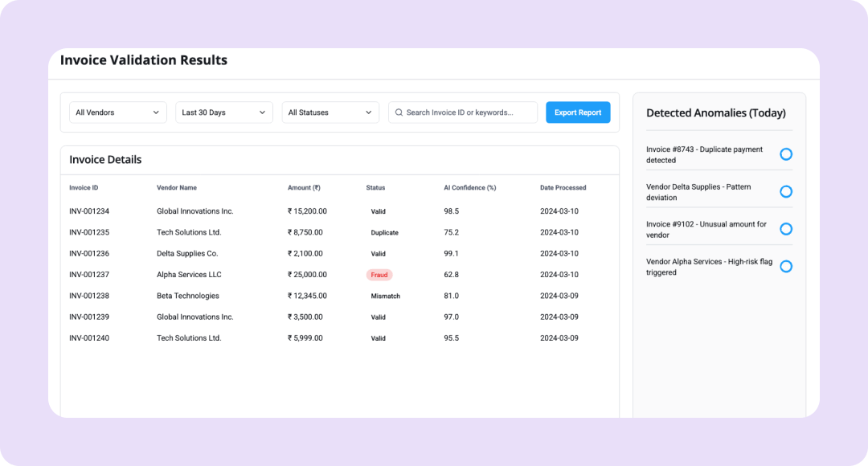868x466 pixels.
Task: Click the Fraud status badge
Action: coord(379,275)
